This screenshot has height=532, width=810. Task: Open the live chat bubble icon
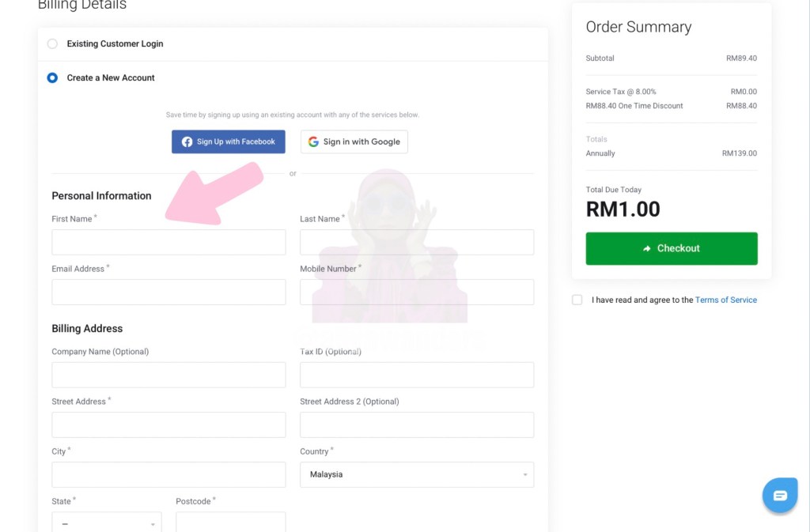[780, 496]
